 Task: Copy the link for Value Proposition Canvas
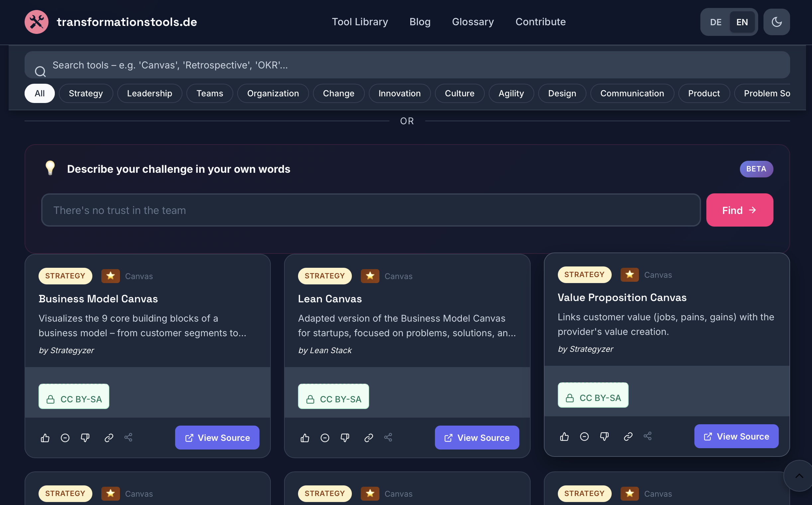pyautogui.click(x=628, y=436)
